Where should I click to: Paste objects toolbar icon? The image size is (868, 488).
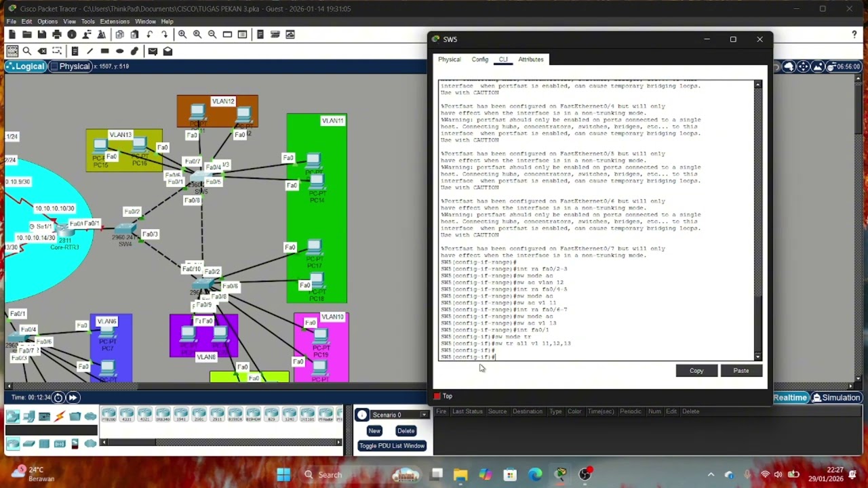(x=134, y=35)
